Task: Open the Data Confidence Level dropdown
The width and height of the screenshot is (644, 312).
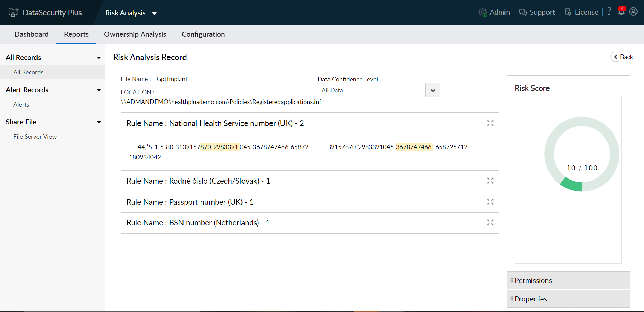Action: coord(433,90)
